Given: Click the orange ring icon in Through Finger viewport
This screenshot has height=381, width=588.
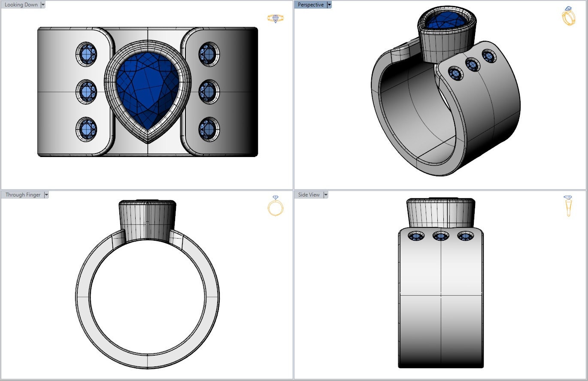Looking at the screenshot, I should pos(275,206).
